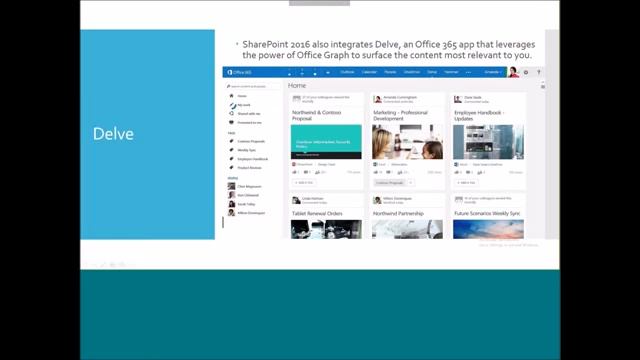This screenshot has width=640, height=360.
Task: Like the Employee Handbook - Updates card
Action: click(458, 172)
